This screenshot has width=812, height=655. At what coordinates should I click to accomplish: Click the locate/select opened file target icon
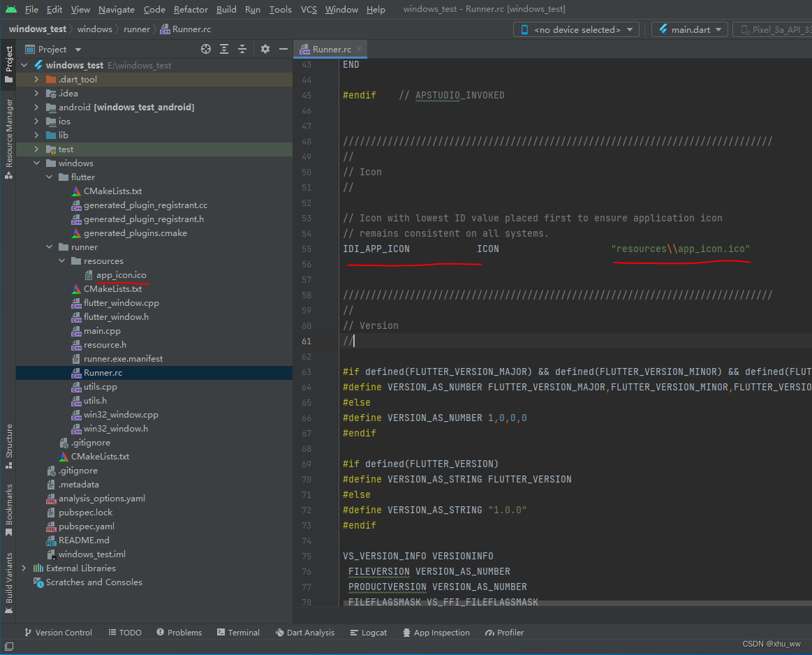click(x=206, y=49)
